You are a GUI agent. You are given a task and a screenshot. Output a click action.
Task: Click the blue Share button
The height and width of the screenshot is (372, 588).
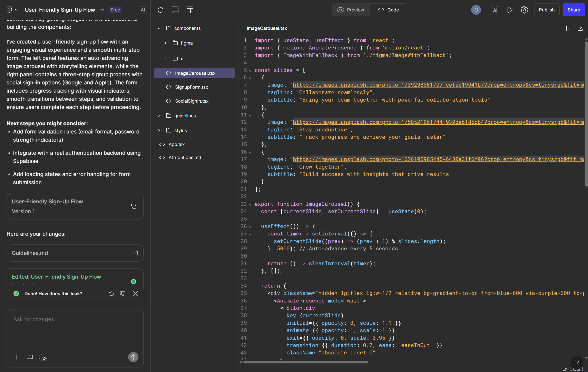pos(574,10)
